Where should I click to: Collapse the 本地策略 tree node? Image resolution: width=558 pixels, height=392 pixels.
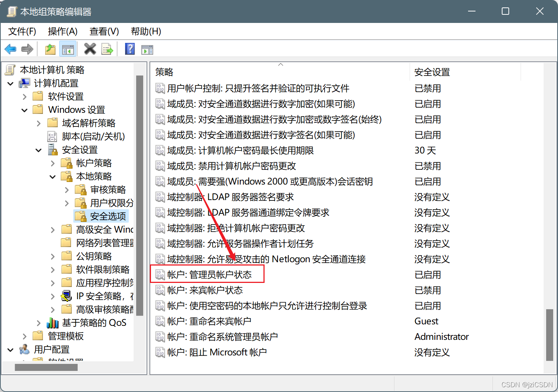pos(53,177)
